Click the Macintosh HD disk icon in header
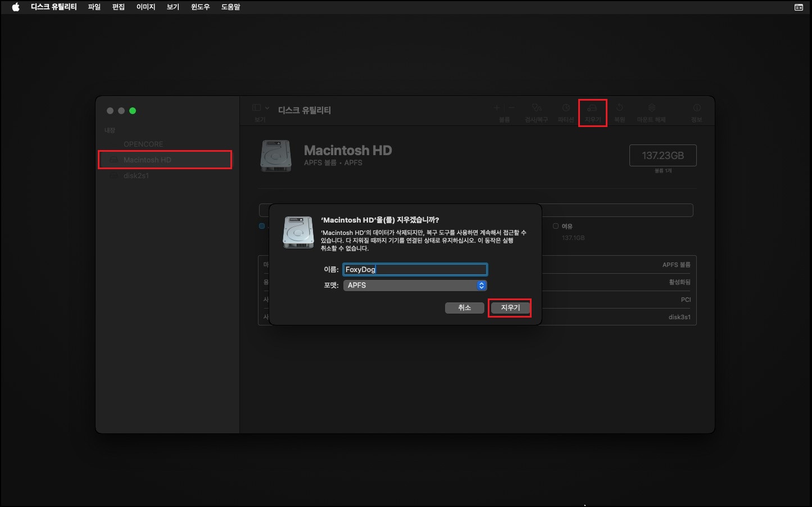812x507 pixels. point(276,156)
